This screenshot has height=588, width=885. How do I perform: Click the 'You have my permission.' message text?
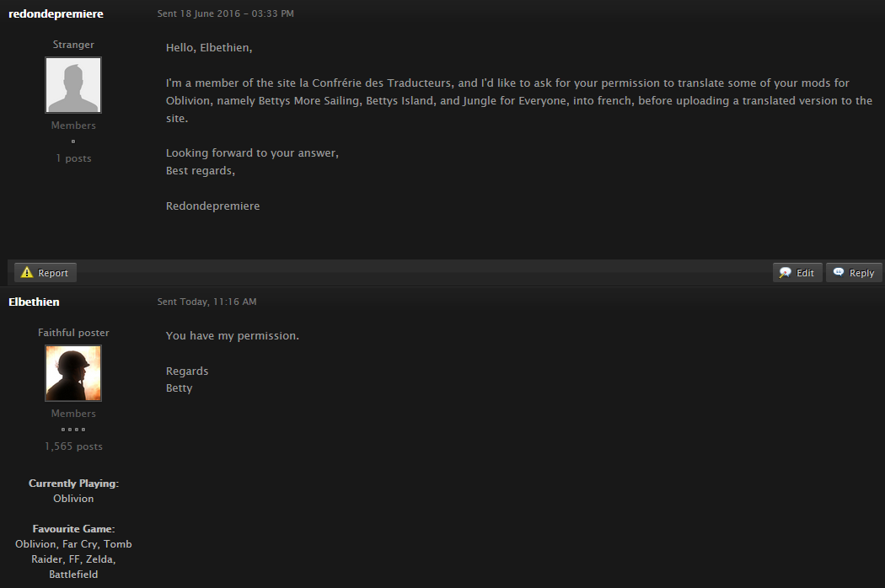tap(233, 336)
